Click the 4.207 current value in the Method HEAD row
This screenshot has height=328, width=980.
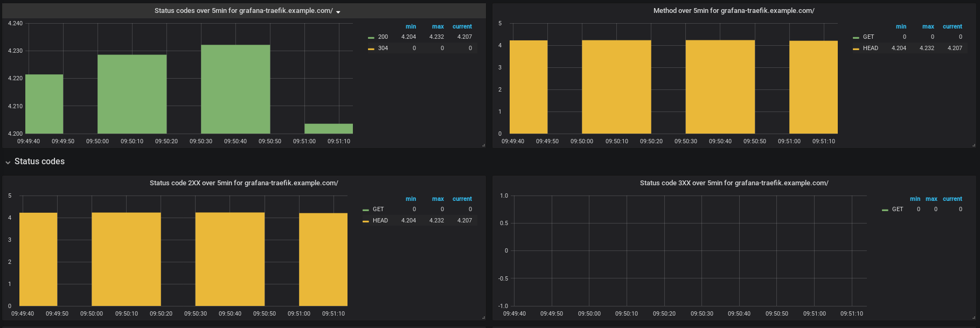(x=955, y=48)
